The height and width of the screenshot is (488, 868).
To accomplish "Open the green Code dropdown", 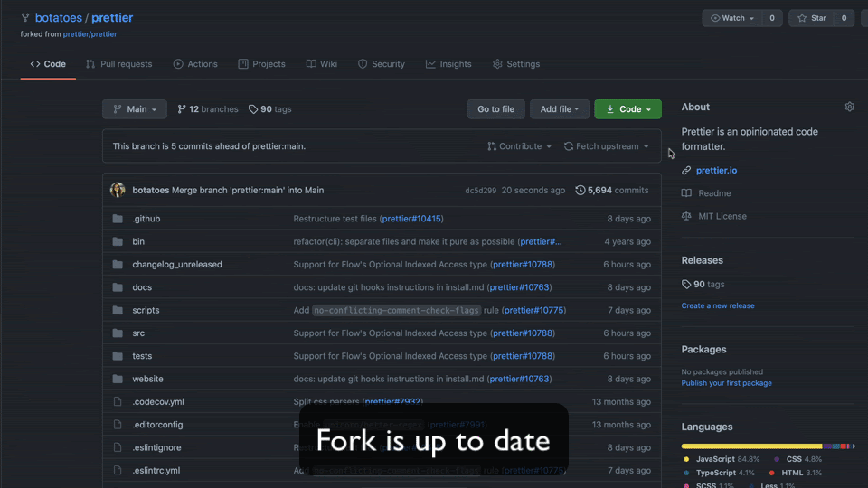I will click(627, 109).
